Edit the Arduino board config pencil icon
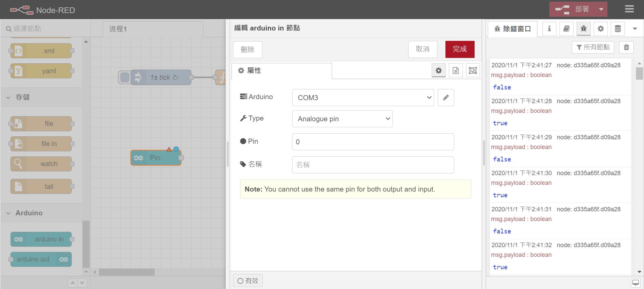 (x=446, y=97)
